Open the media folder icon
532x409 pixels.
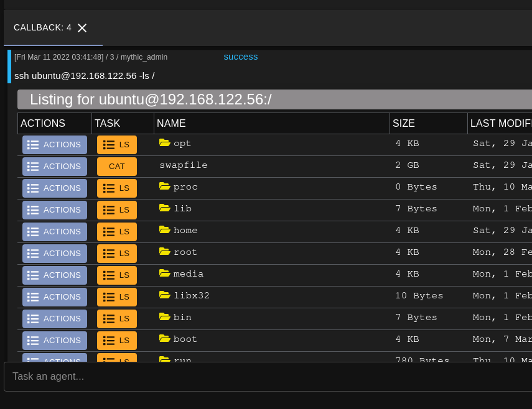tap(164, 273)
